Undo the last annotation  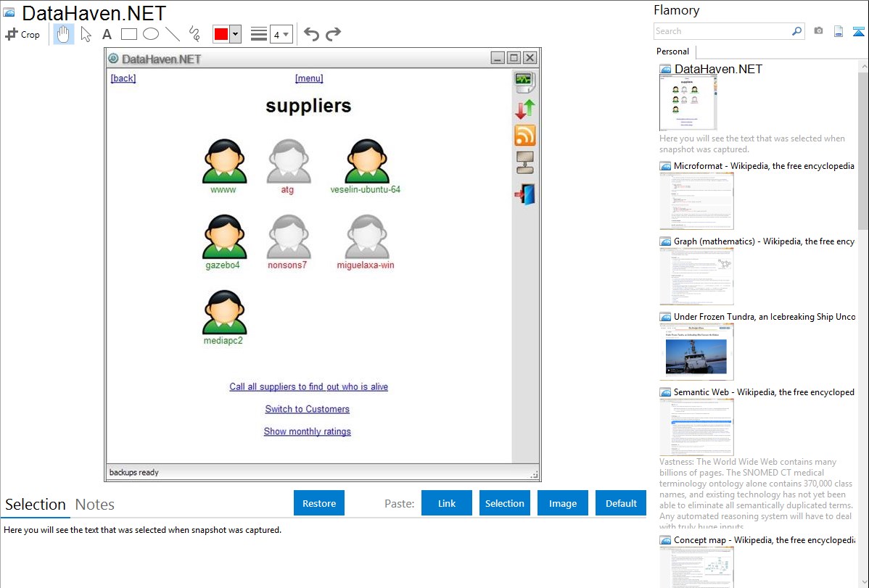coord(311,34)
